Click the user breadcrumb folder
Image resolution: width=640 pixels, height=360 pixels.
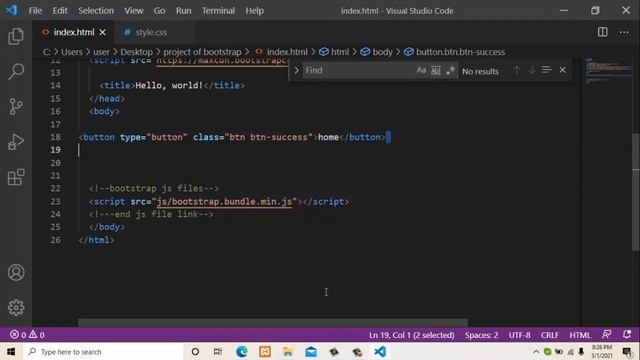tap(101, 52)
